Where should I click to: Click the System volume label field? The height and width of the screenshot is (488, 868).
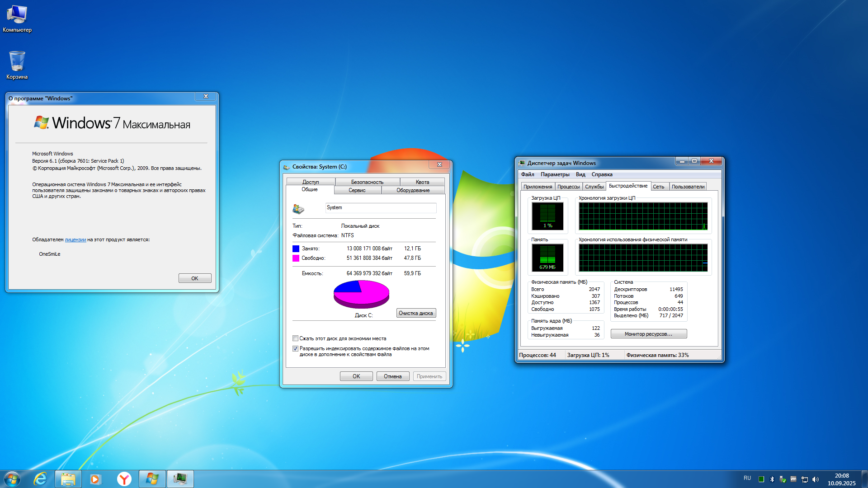click(x=381, y=208)
